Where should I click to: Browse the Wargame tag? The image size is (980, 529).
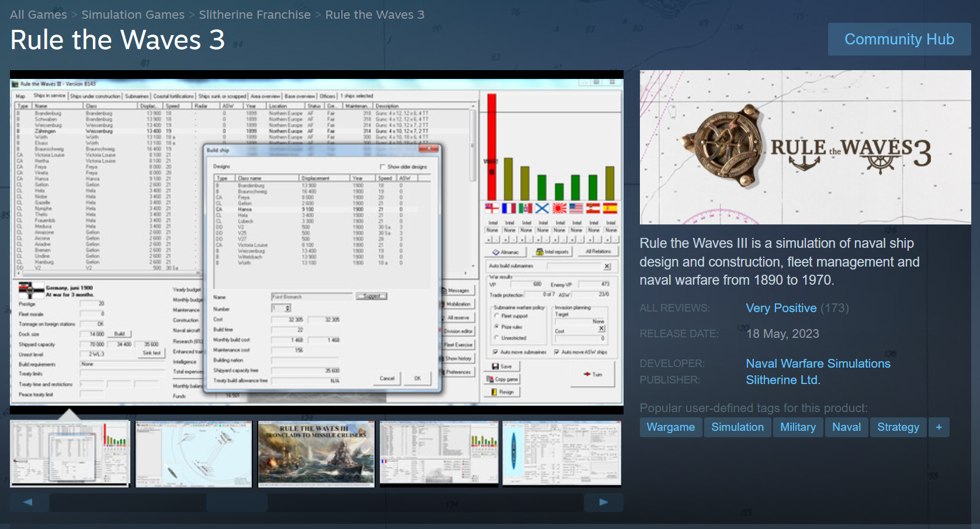[x=671, y=427]
